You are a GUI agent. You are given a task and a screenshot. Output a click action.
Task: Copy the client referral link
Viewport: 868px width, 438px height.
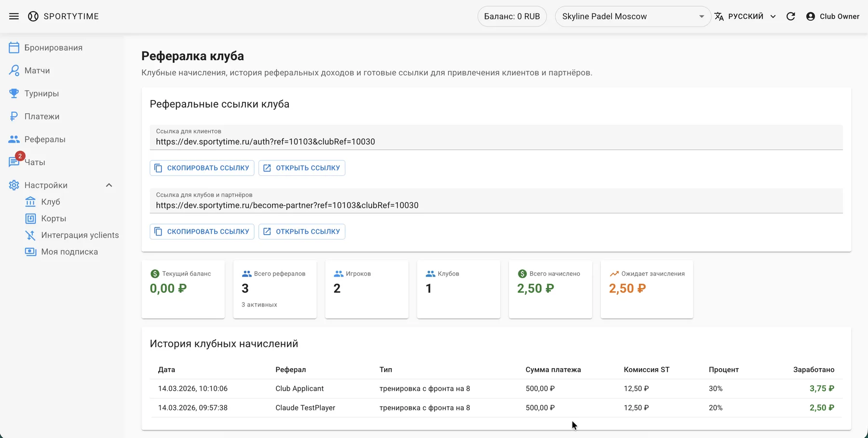coord(202,168)
